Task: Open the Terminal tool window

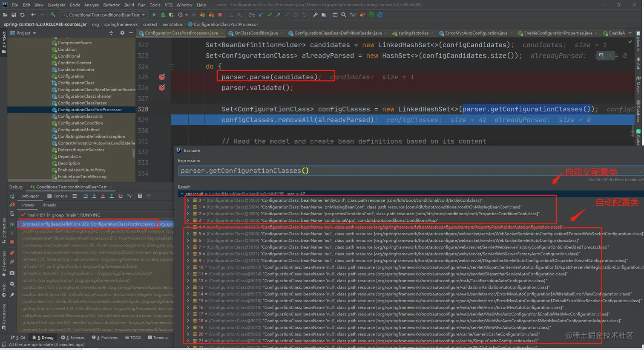Action: tap(158, 337)
